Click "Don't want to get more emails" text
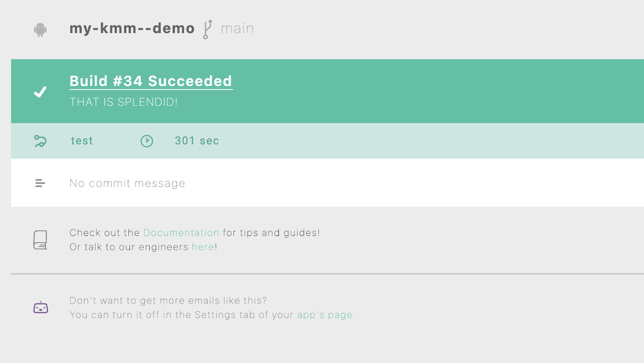Screen dimensions: 644x363 pos(168,301)
